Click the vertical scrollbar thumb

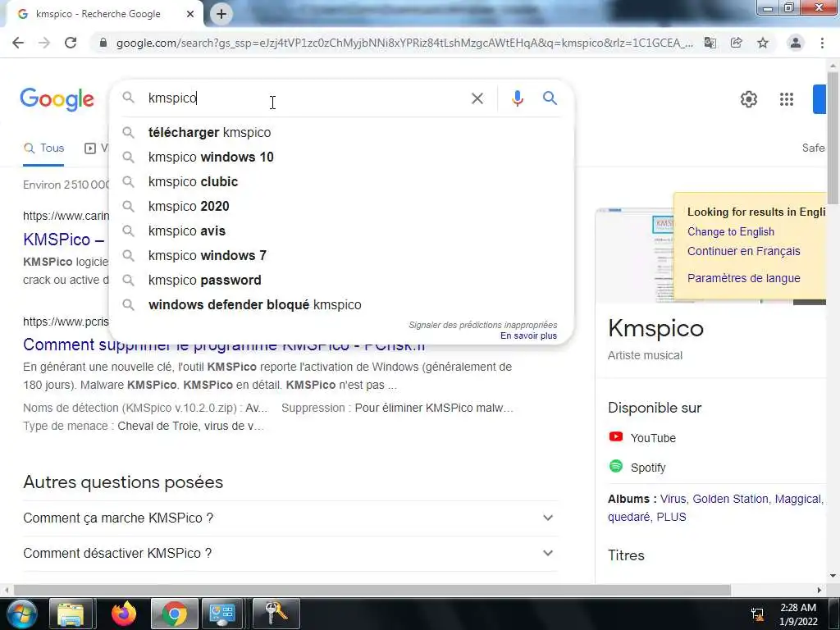pyautogui.click(x=833, y=138)
